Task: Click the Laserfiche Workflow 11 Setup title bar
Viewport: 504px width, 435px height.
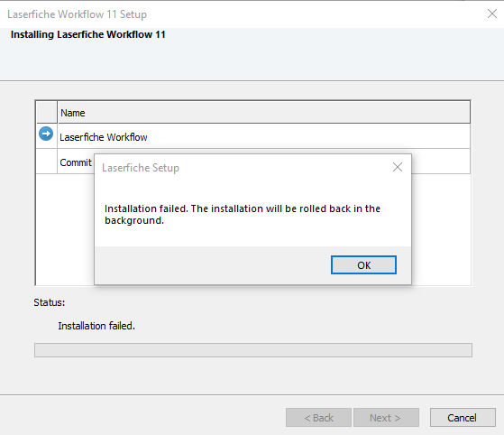Action: pyautogui.click(x=241, y=14)
